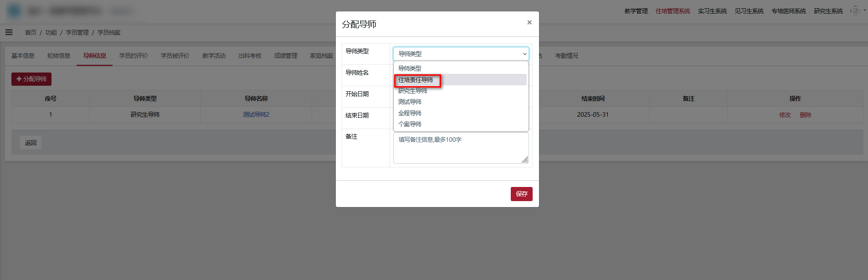
Task: Open 学员被评价 tab
Action: [x=175, y=56]
